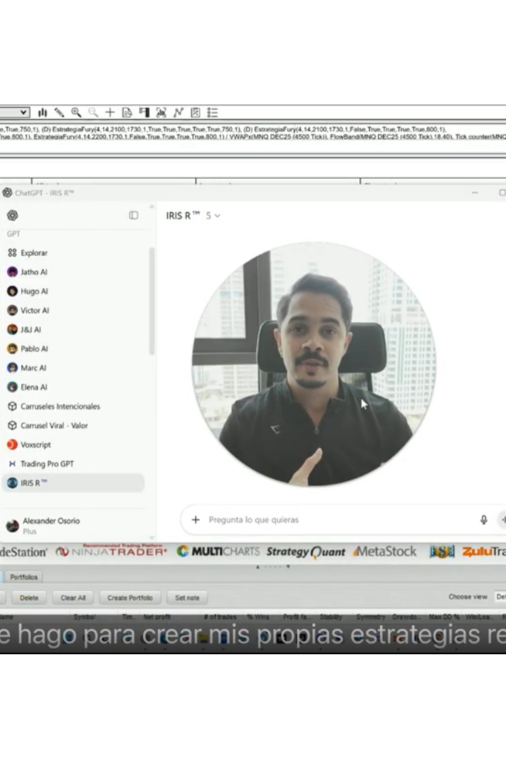Open the chart toolbar combo box
506x759 pixels.
pos(15,113)
